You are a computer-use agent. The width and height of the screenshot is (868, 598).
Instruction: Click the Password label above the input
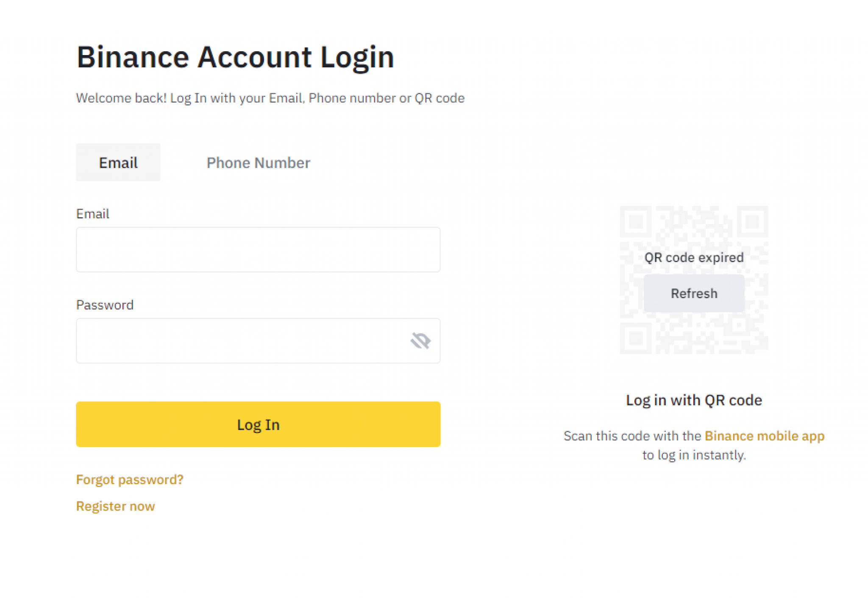(105, 305)
